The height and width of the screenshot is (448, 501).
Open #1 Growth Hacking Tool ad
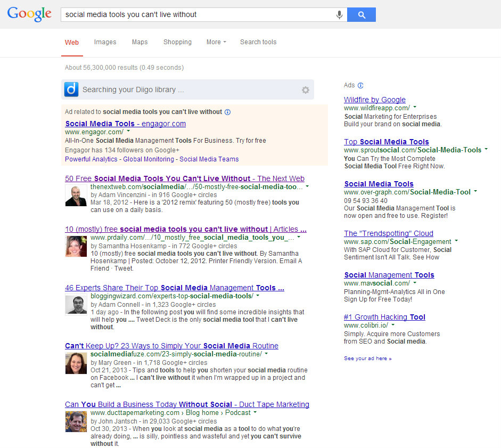384,317
